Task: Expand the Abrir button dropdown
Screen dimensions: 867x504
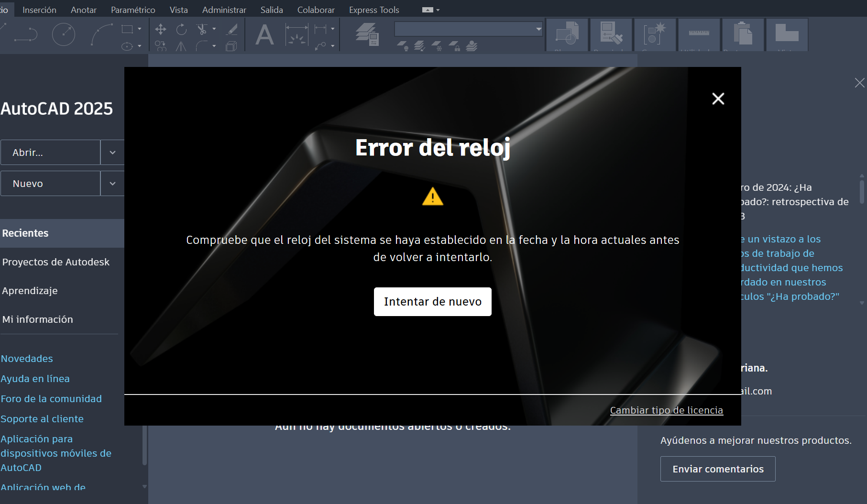Action: click(112, 152)
